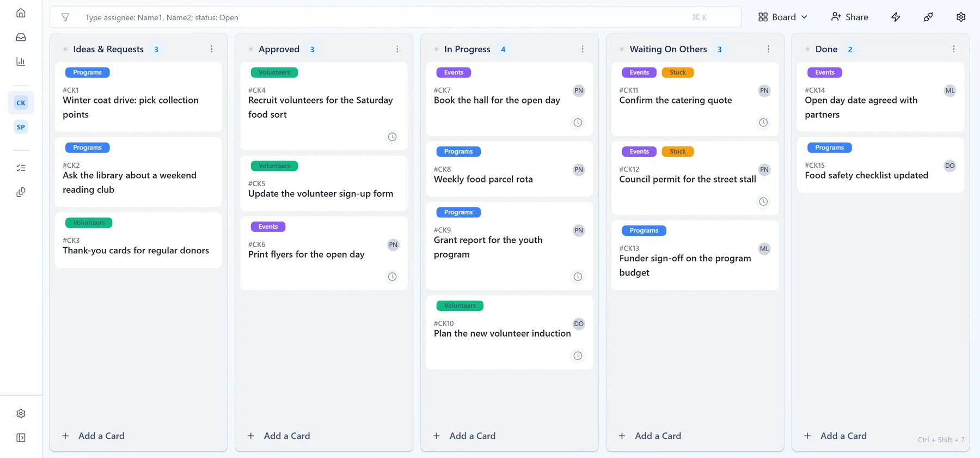The width and height of the screenshot is (980, 458).
Task: Click the Share button
Action: pos(849,17)
